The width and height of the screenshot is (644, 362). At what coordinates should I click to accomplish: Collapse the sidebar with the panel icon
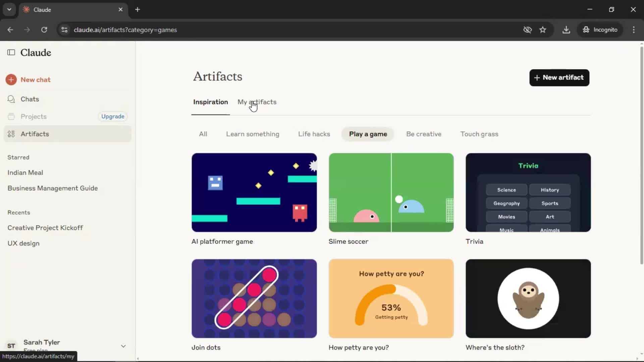click(x=11, y=52)
